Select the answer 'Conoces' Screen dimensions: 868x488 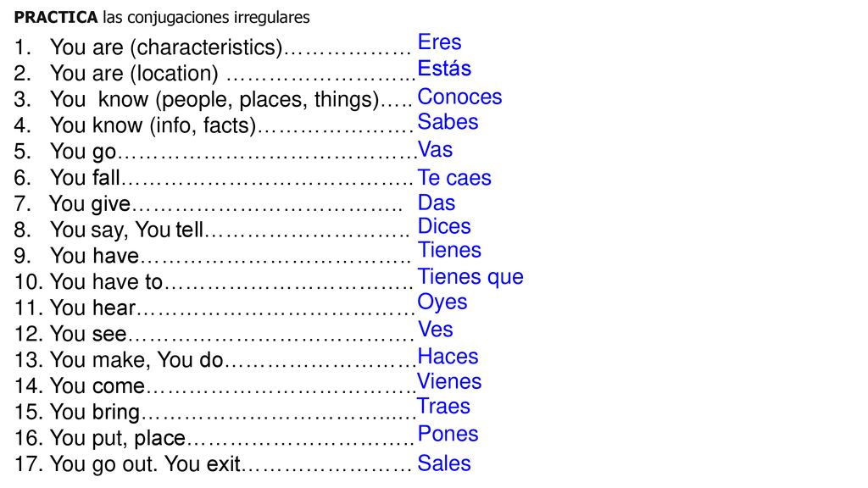(x=460, y=97)
